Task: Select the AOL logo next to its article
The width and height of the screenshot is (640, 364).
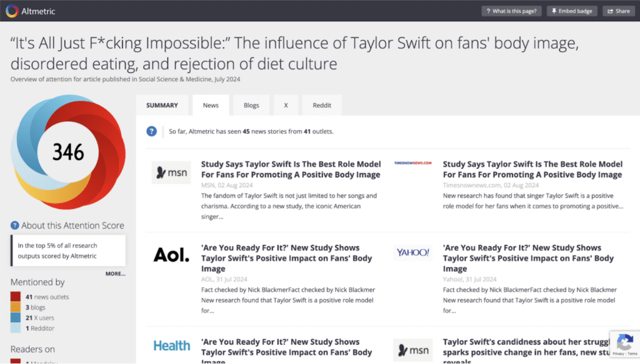Action: 171,255
